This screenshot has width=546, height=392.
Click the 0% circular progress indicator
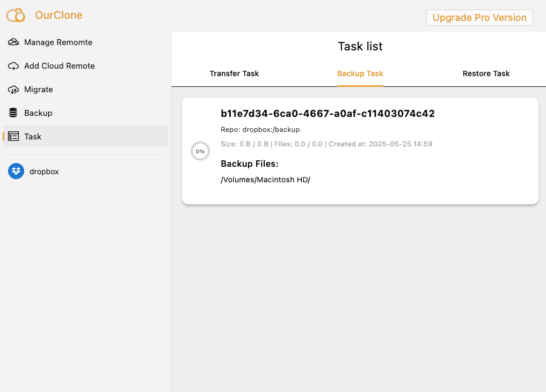200,151
